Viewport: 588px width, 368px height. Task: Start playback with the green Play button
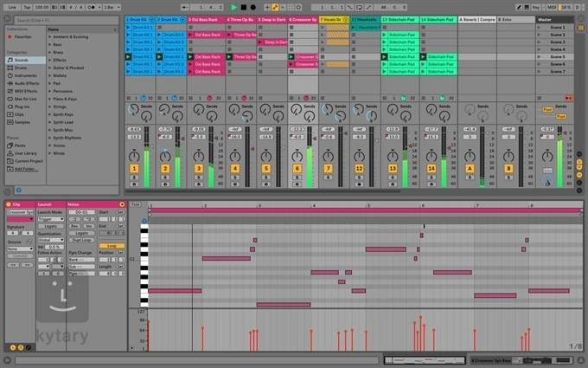233,7
